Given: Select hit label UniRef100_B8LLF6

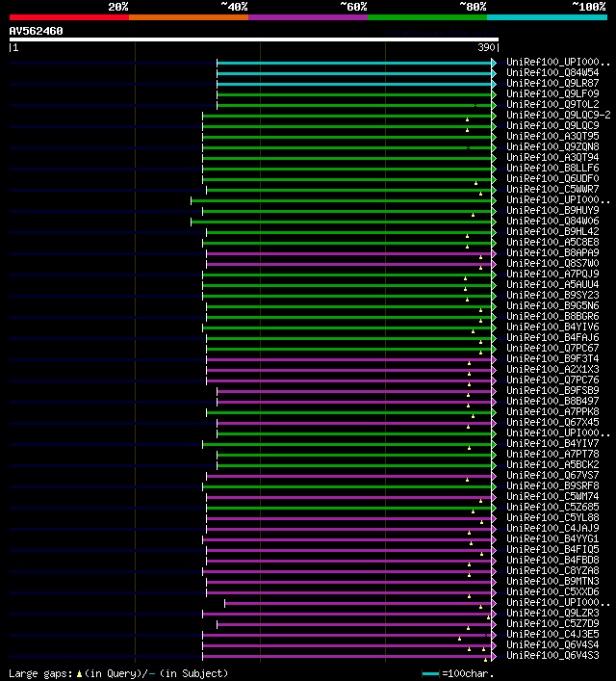Looking at the screenshot, I should 552,168.
